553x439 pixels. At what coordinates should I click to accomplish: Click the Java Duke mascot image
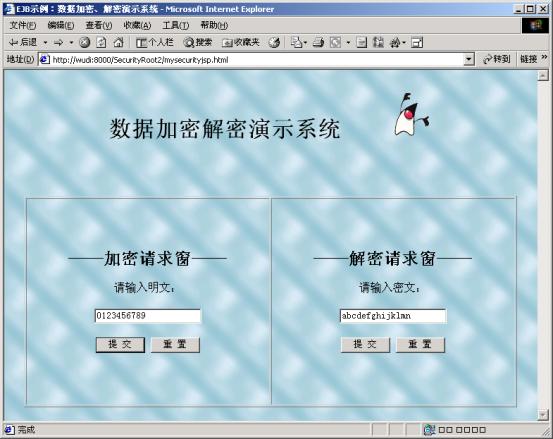[x=412, y=114]
